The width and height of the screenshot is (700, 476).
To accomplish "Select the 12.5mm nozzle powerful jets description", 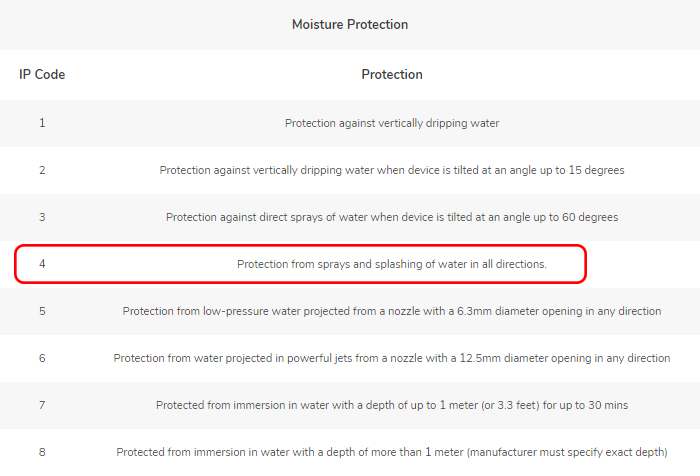I will pyautogui.click(x=392, y=358).
